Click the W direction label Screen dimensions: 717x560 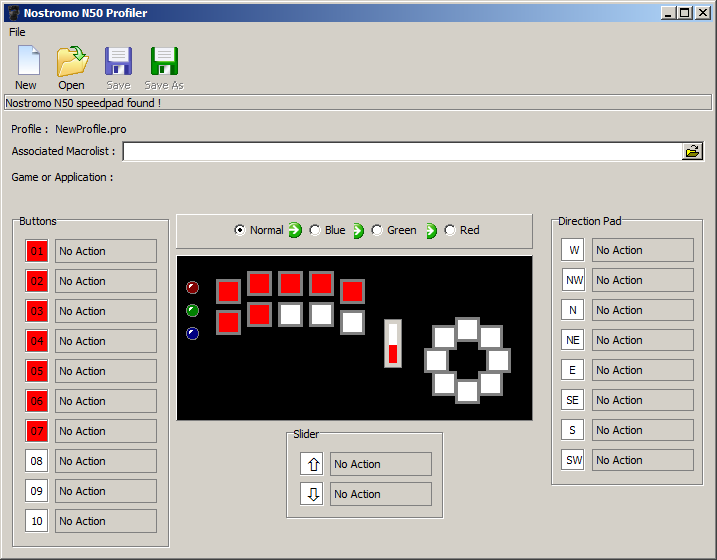click(x=573, y=250)
